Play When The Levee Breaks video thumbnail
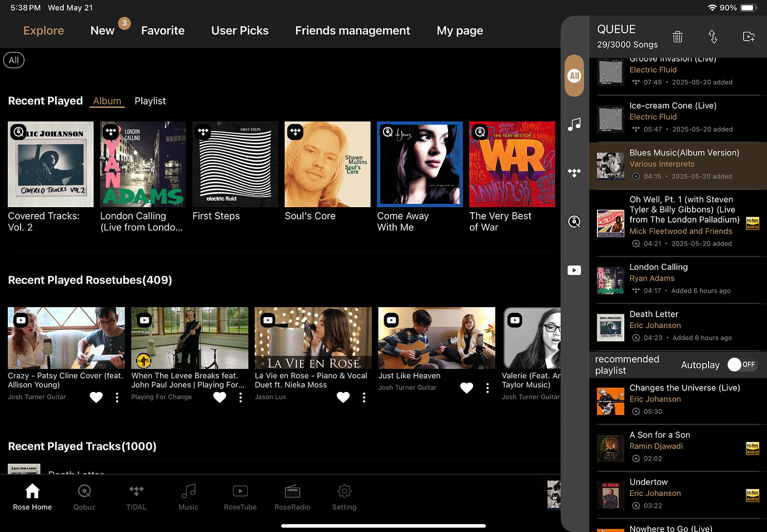767x532 pixels. coord(190,338)
